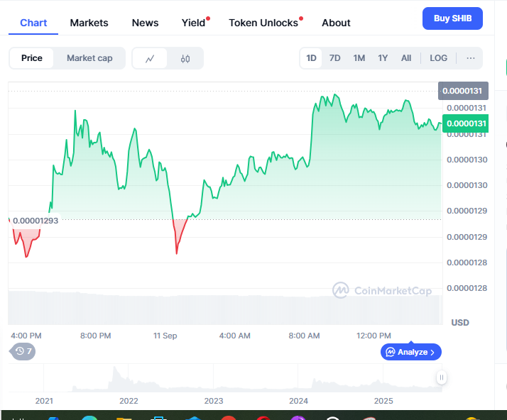Switch to the candlestick chart icon
Viewport: 507px width, 420px height.
tap(185, 58)
